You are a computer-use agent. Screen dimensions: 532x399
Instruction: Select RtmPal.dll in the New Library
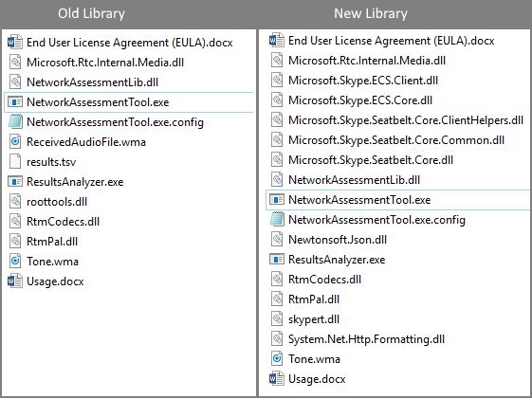click(x=314, y=299)
